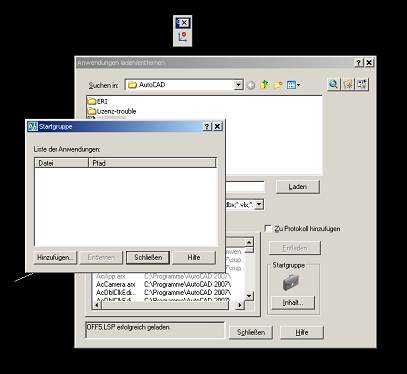Click the help question mark in Startgruppe dialog
This screenshot has width=407, height=374.
pyautogui.click(x=207, y=127)
